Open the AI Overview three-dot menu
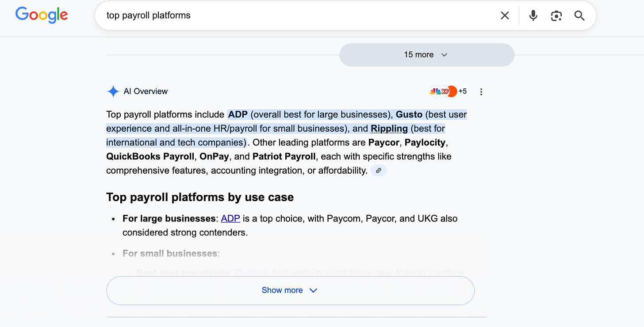Image resolution: width=644 pixels, height=327 pixels. click(481, 91)
